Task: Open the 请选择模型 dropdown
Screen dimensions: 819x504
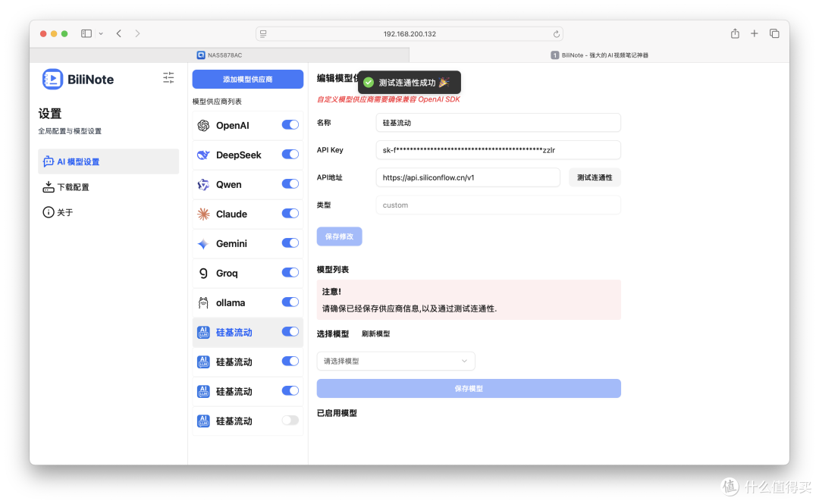Action: coord(395,362)
